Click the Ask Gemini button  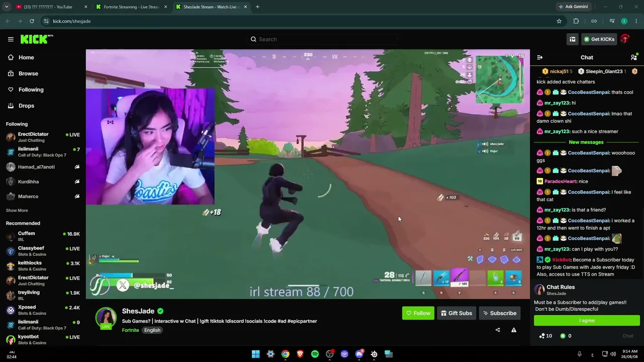(x=573, y=7)
